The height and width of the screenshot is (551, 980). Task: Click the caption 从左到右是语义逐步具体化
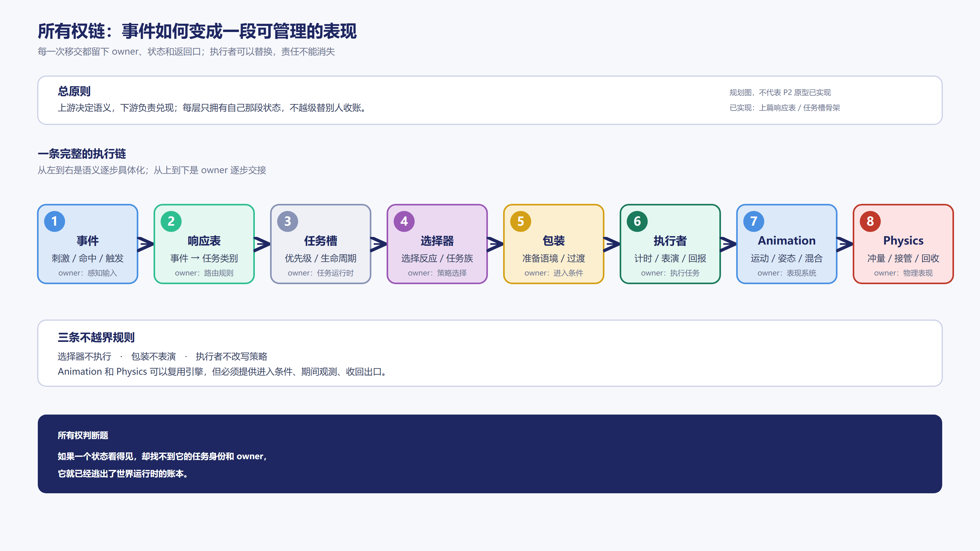152,170
